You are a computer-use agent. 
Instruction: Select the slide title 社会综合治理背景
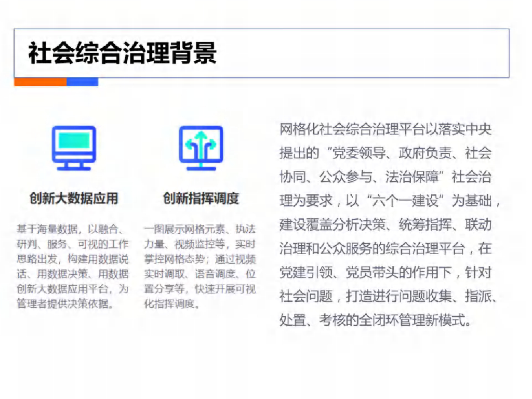tap(123, 54)
